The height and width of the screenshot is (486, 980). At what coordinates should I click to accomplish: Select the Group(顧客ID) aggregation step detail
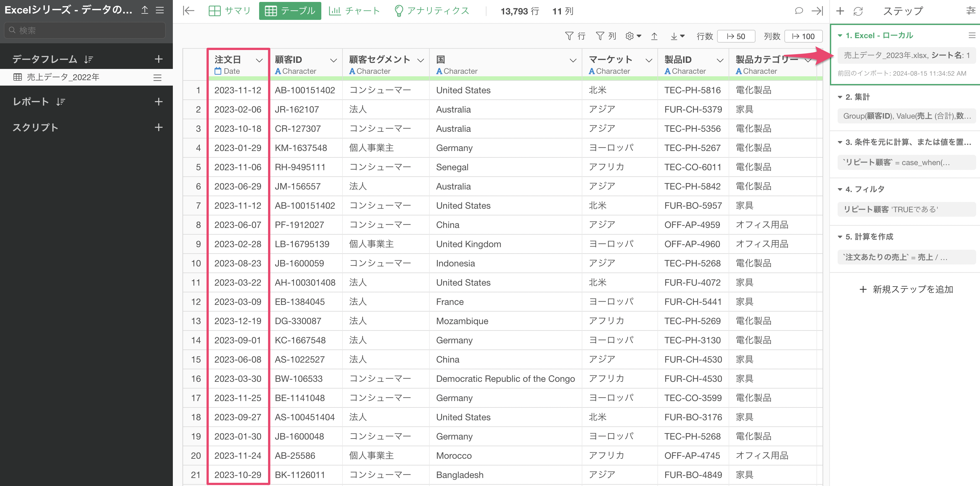[906, 116]
